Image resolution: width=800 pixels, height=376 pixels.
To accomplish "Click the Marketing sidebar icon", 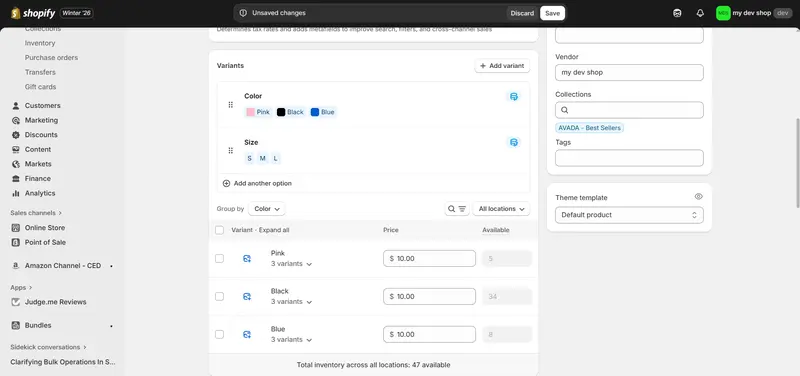I will coord(15,120).
